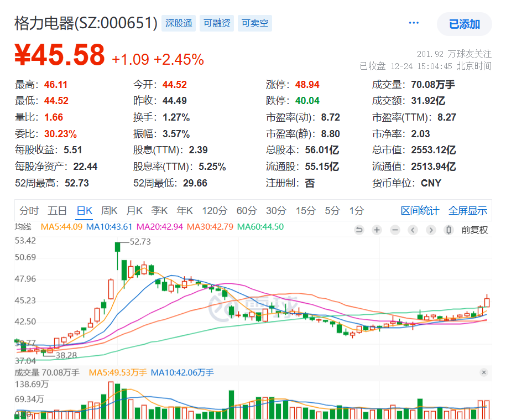Click the 已添加 watchlist button
Viewport: 506px width, 420px height.
[465, 24]
